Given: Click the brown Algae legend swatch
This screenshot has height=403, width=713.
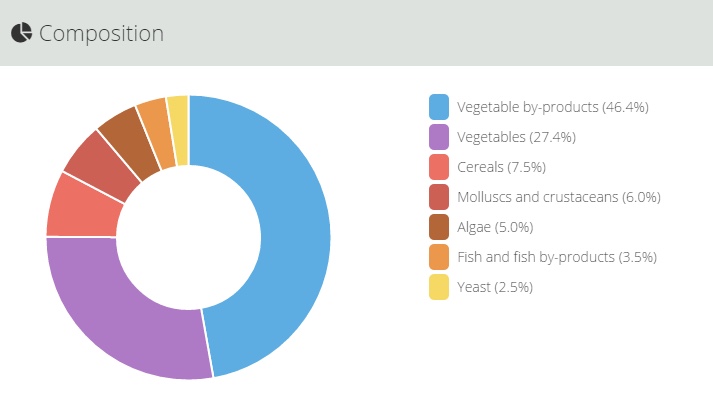Looking at the screenshot, I should (x=439, y=226).
